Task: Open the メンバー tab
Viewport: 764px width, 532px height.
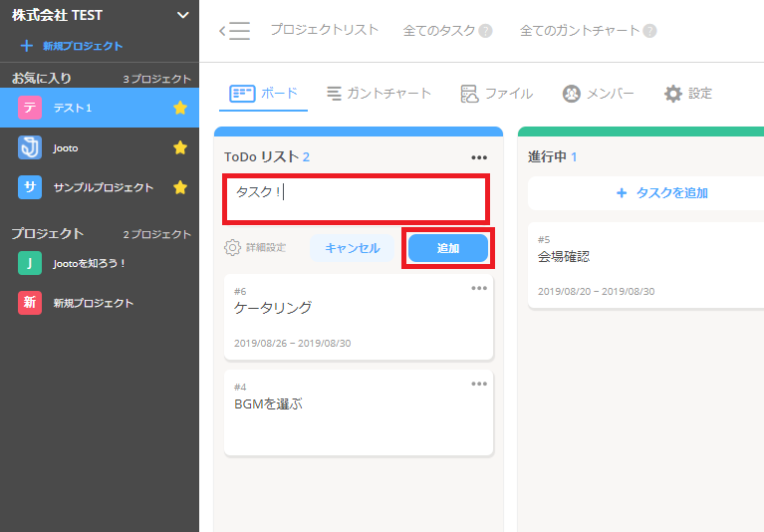Action: point(598,94)
